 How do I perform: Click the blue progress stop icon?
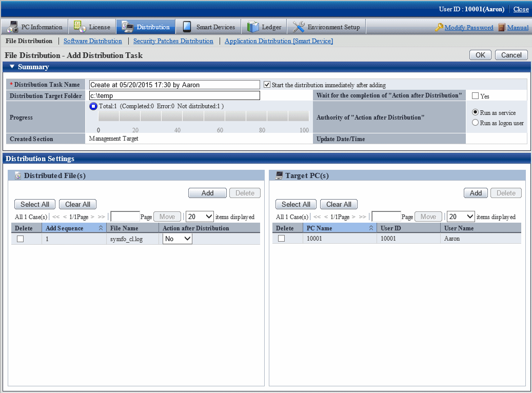(93, 106)
